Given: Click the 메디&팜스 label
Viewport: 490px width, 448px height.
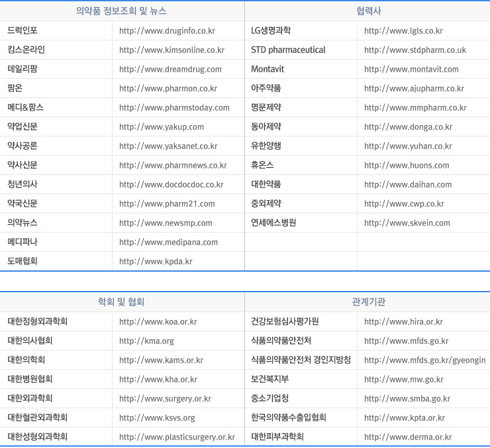Looking at the screenshot, I should point(26,107).
